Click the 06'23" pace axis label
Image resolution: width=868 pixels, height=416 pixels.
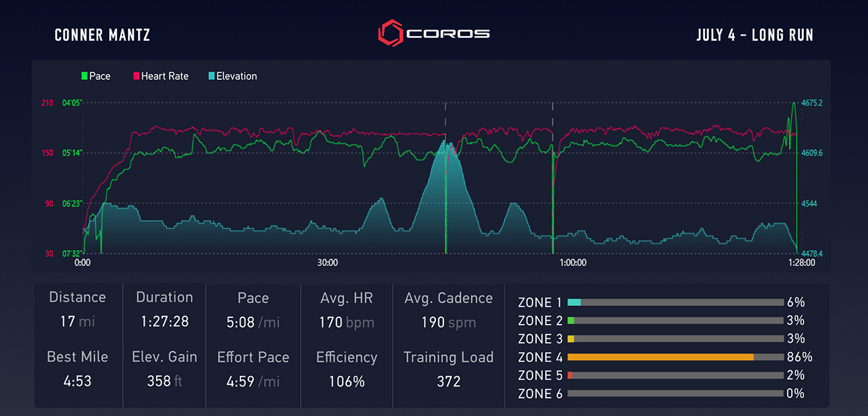72,203
